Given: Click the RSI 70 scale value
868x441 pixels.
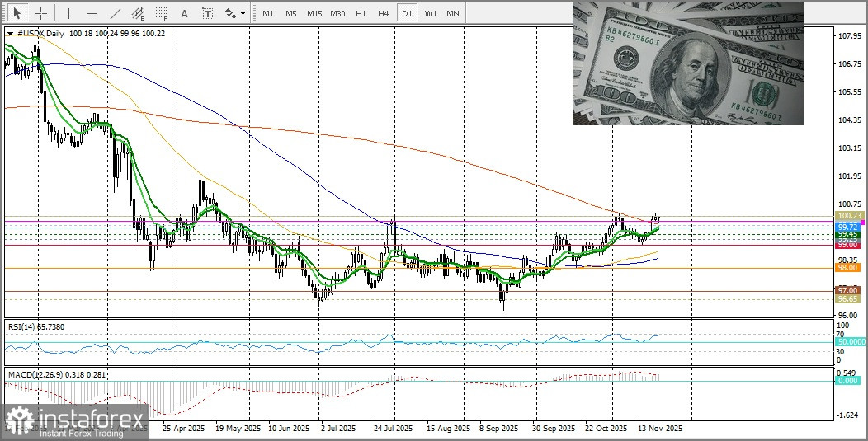Looking at the screenshot, I should point(840,334).
